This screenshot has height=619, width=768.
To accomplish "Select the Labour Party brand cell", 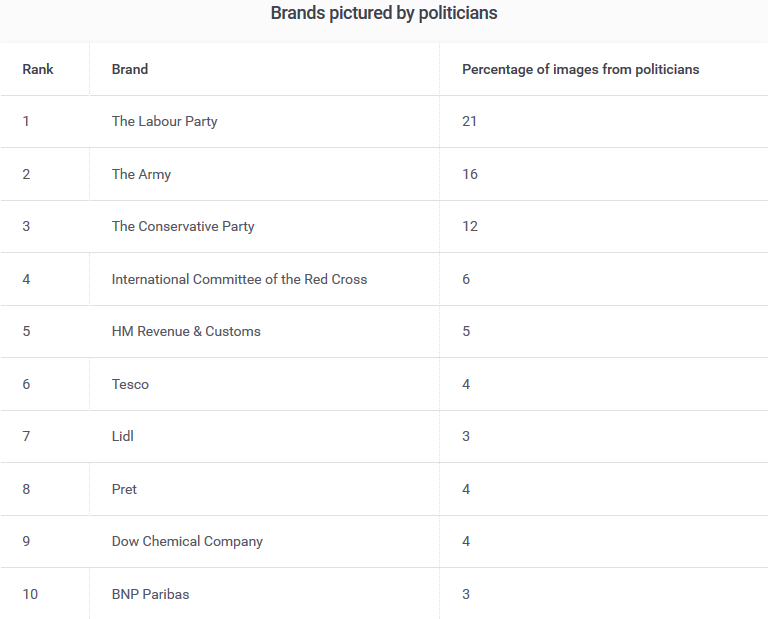I will point(164,121).
